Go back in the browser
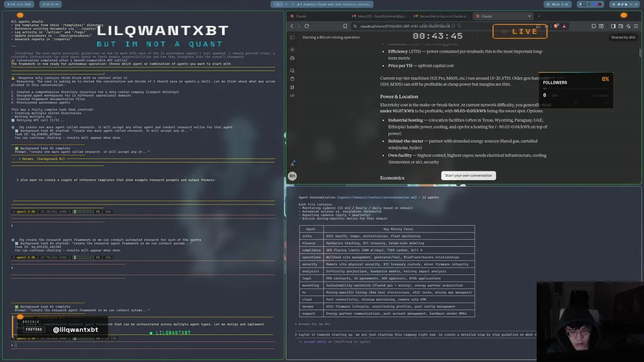The width and height of the screenshot is (644, 362). point(292,26)
